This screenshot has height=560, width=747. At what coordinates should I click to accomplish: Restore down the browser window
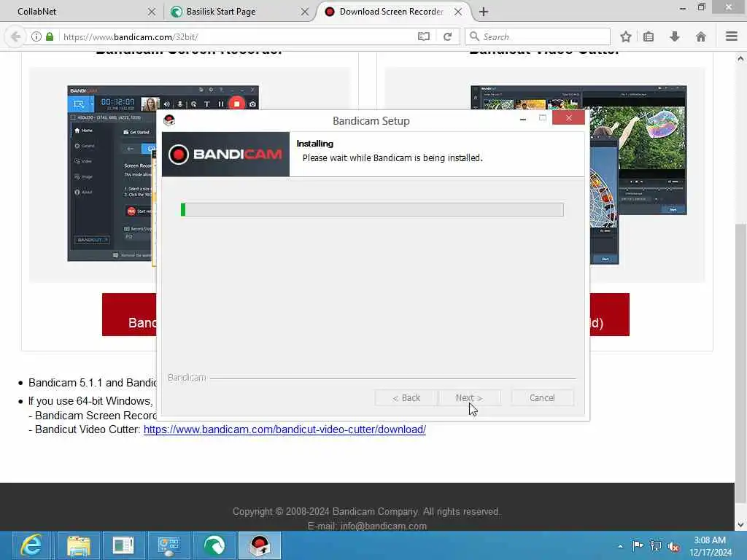click(x=701, y=7)
